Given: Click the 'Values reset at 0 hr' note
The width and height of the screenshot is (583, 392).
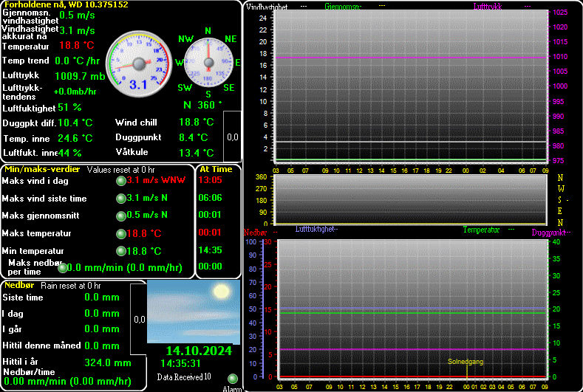Looking at the screenshot, I should pyautogui.click(x=121, y=170).
